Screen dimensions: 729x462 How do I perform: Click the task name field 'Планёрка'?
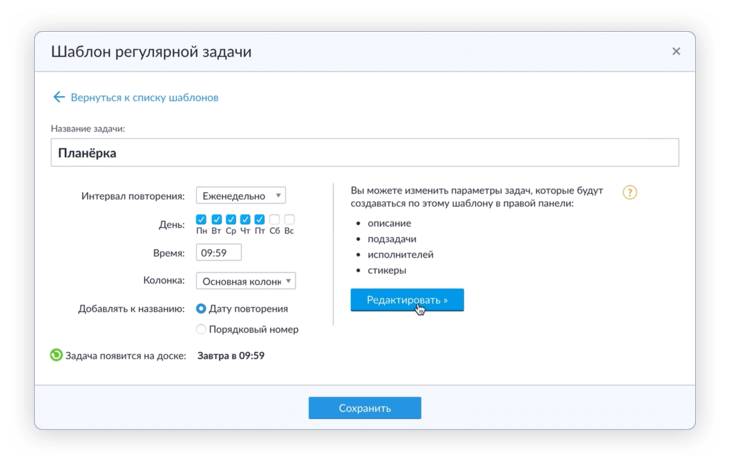364,153
